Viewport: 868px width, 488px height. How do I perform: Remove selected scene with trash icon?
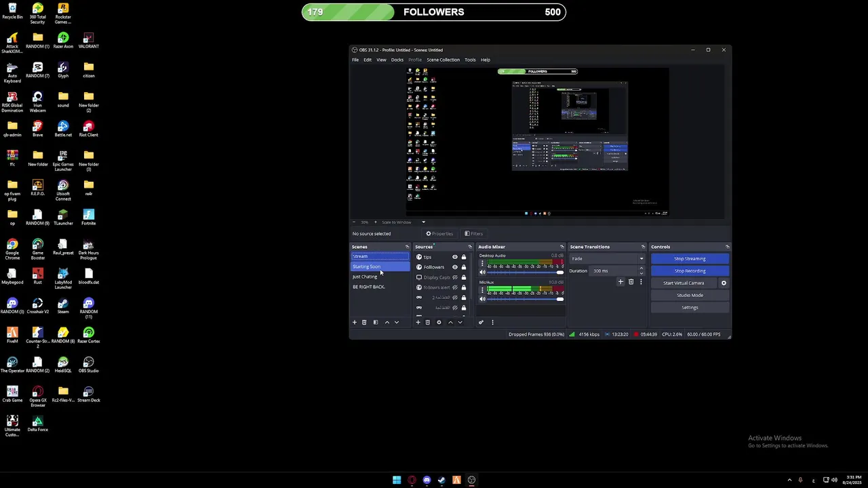(x=364, y=322)
